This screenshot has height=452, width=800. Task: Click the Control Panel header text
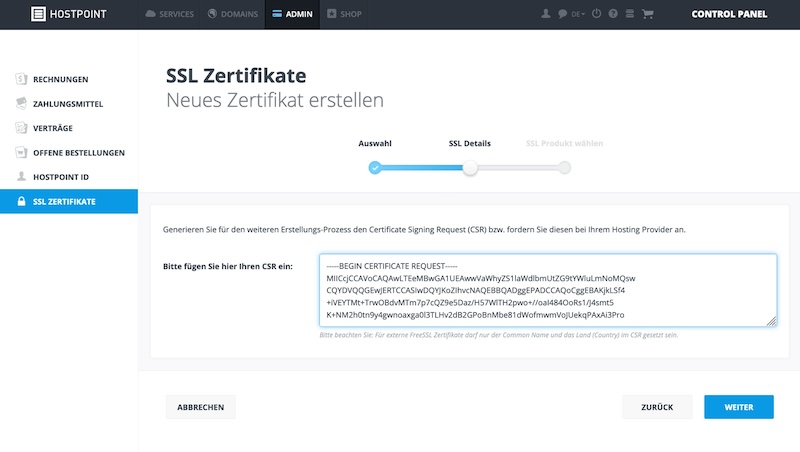(729, 14)
